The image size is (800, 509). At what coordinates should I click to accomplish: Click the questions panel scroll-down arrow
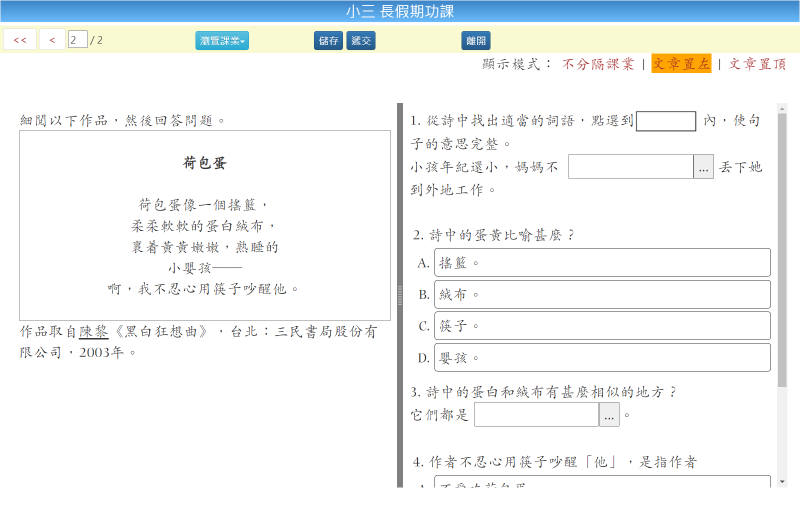pyautogui.click(x=782, y=481)
